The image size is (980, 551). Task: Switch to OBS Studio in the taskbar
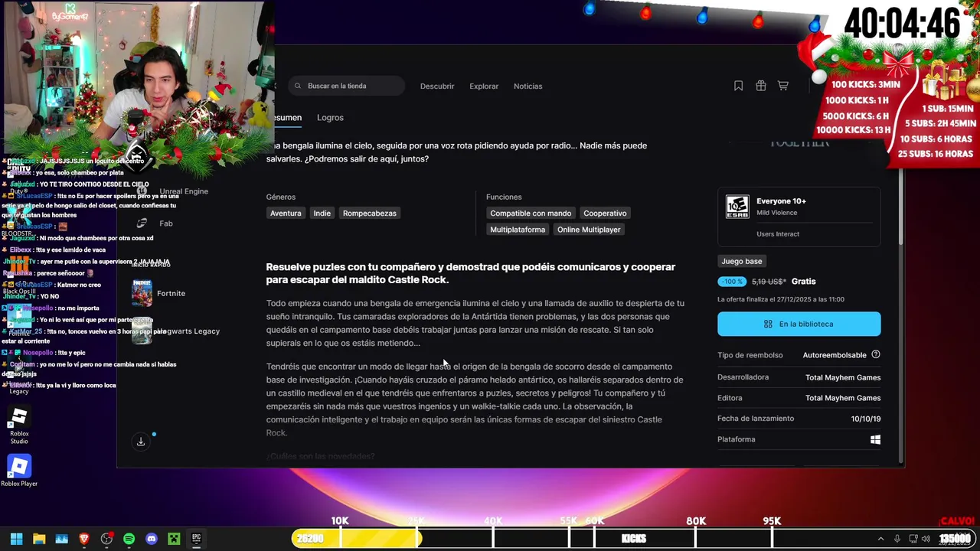(106, 539)
